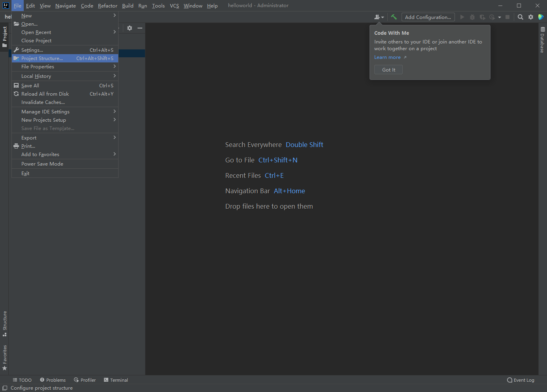Open the Code With Me user icon
This screenshot has height=392, width=547.
pyautogui.click(x=379, y=17)
